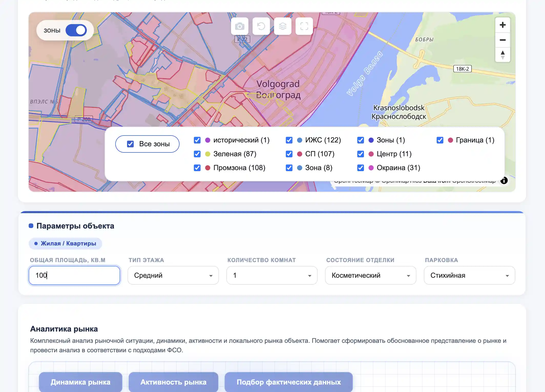Uncheck the Зеленая (87) zone checkbox
Screen dimensions: 545x392
(x=197, y=154)
